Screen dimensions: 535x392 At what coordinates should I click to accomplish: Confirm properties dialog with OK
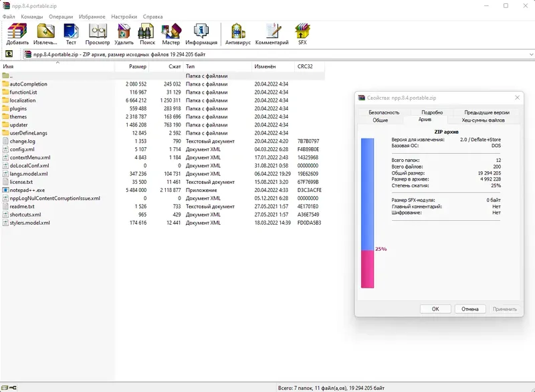(435, 309)
